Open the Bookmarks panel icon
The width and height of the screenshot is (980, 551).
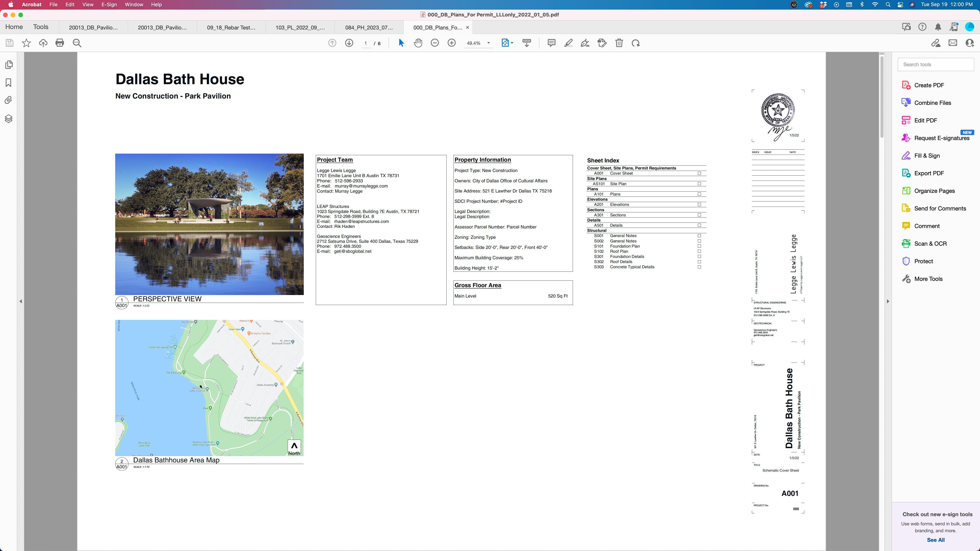(x=8, y=82)
